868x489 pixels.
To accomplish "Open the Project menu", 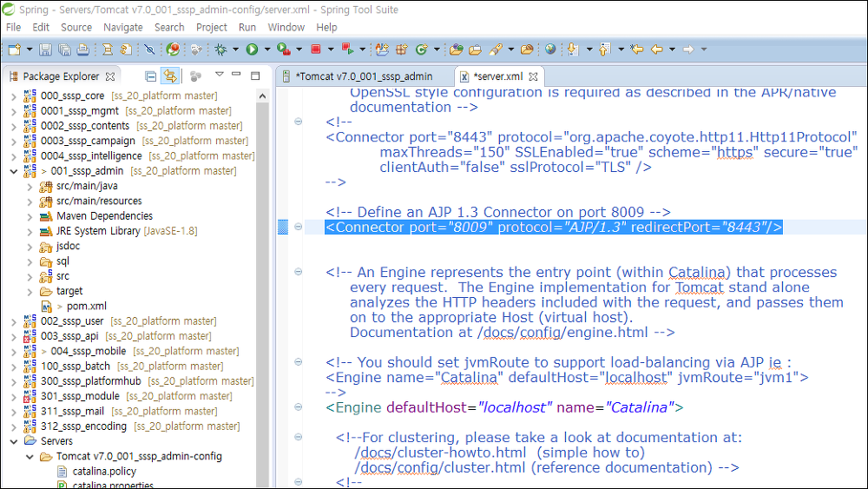I will (212, 27).
